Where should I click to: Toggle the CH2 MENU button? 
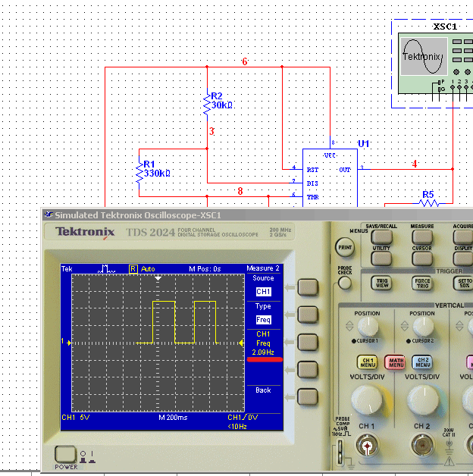[422, 362]
